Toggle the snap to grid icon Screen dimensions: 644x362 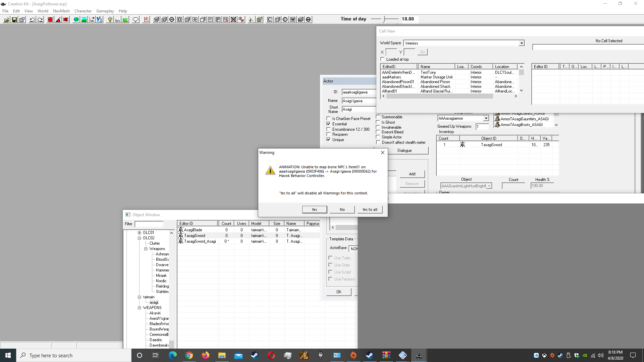coord(50,19)
